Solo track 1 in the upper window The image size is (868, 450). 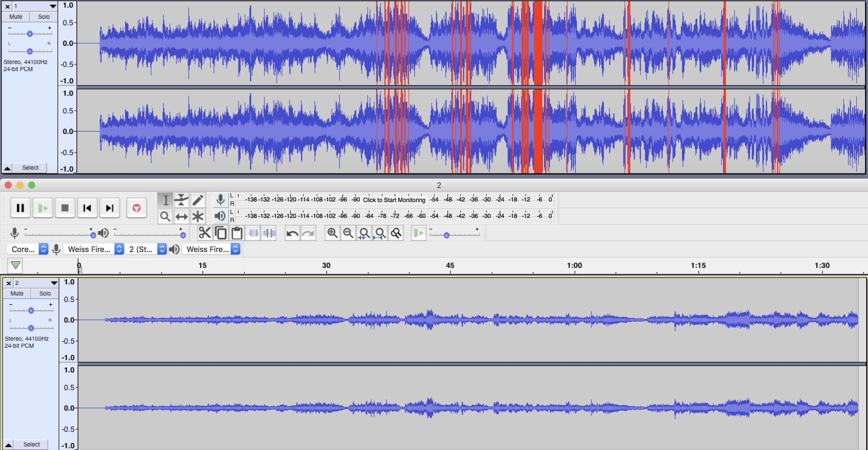click(44, 16)
